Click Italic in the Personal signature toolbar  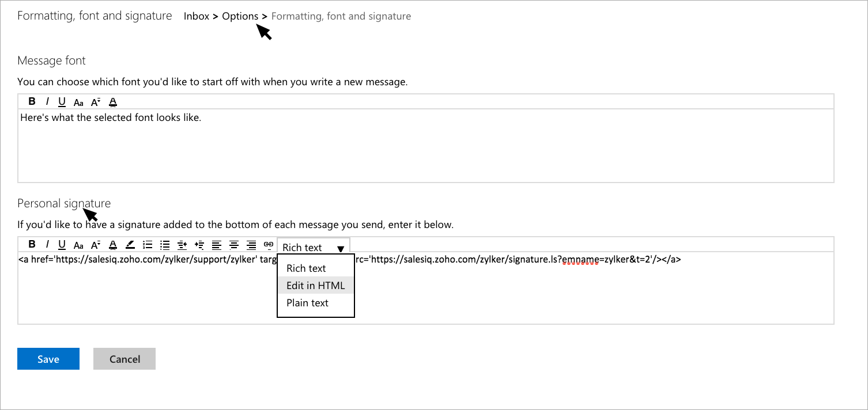click(47, 244)
